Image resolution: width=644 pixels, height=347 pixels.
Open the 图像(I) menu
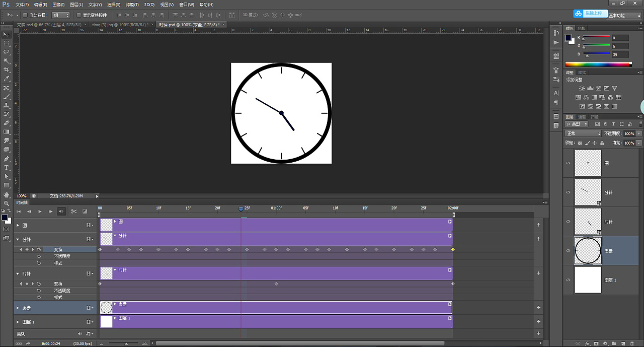[x=58, y=5]
